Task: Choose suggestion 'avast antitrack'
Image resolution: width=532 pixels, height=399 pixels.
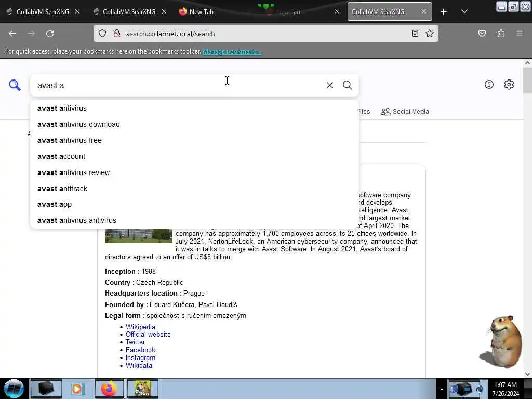Action: point(194,188)
